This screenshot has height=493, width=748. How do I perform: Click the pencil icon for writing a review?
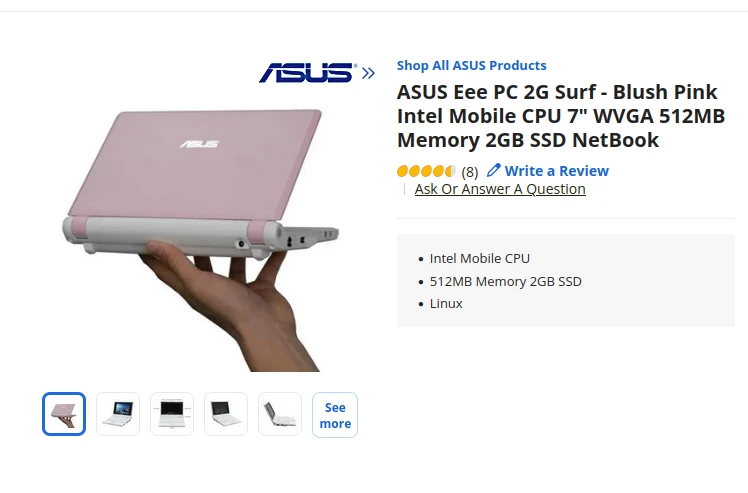coord(494,170)
